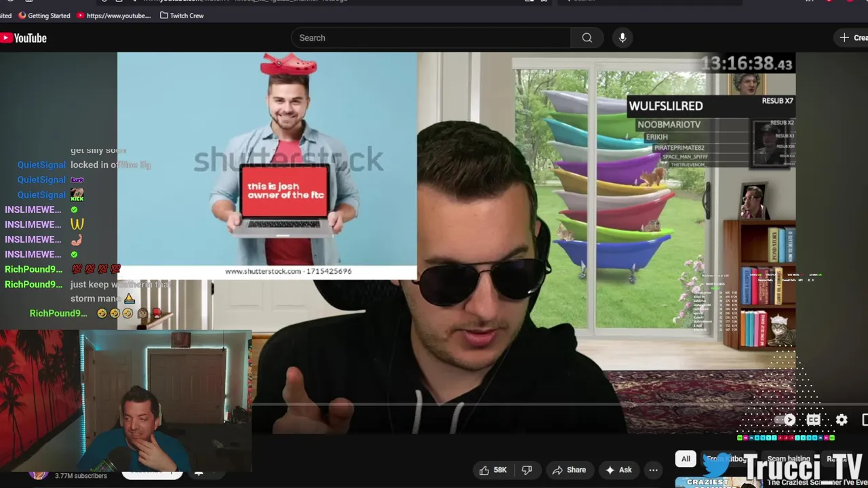Open the three-dot more actions menu
The width and height of the screenshot is (868, 488).
coord(653,470)
